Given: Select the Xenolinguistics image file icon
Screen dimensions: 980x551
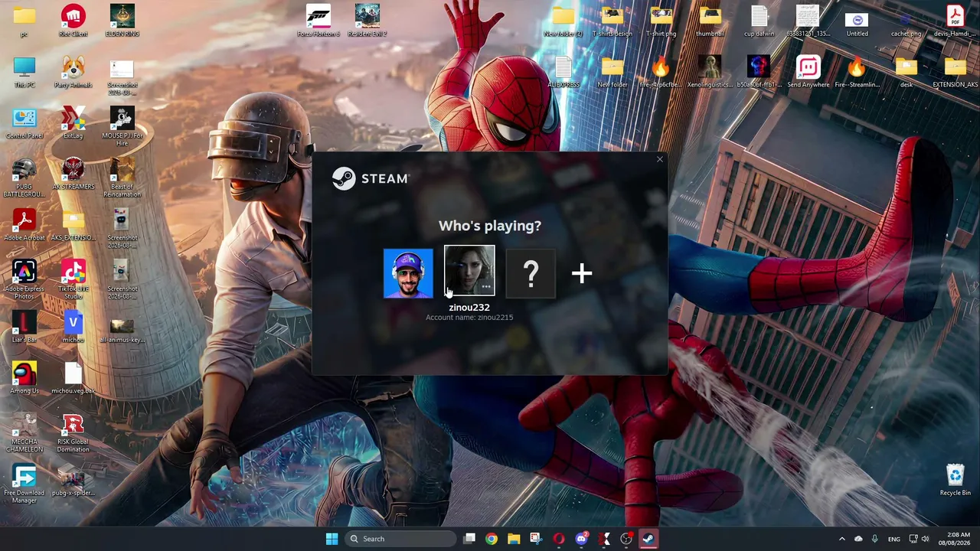Looking at the screenshot, I should pyautogui.click(x=710, y=72).
